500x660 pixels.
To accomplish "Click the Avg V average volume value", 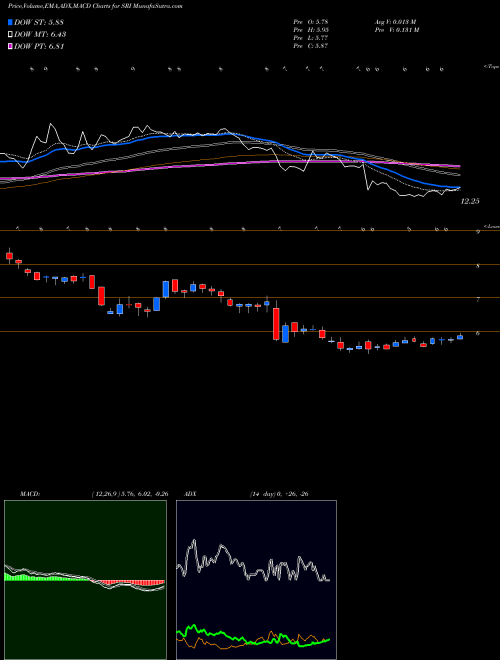I will (395, 22).
